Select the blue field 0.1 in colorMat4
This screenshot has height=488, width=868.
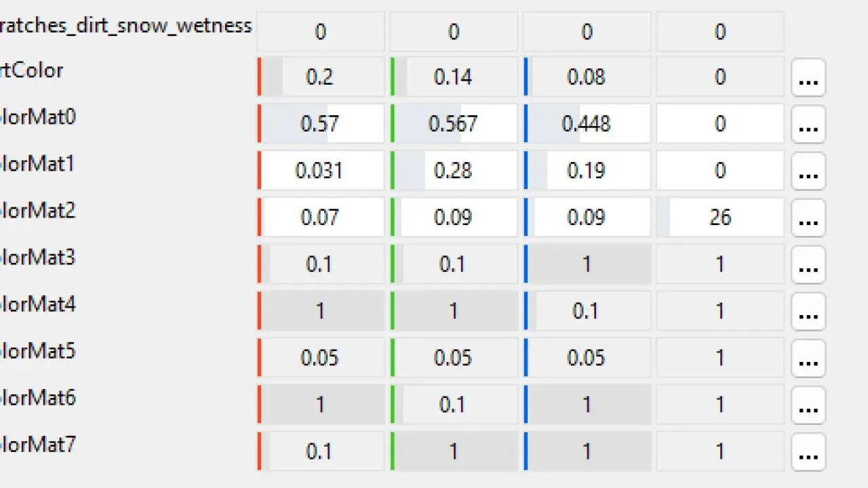click(587, 311)
